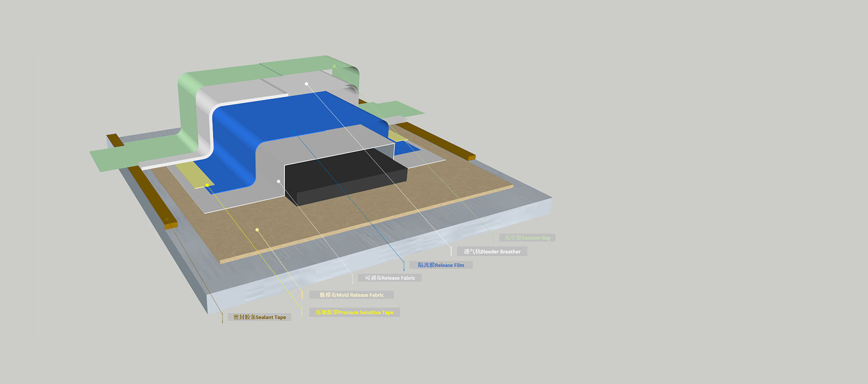The height and width of the screenshot is (384, 868).
Task: Click the white marker dot on top breather layer
Action: tap(307, 84)
